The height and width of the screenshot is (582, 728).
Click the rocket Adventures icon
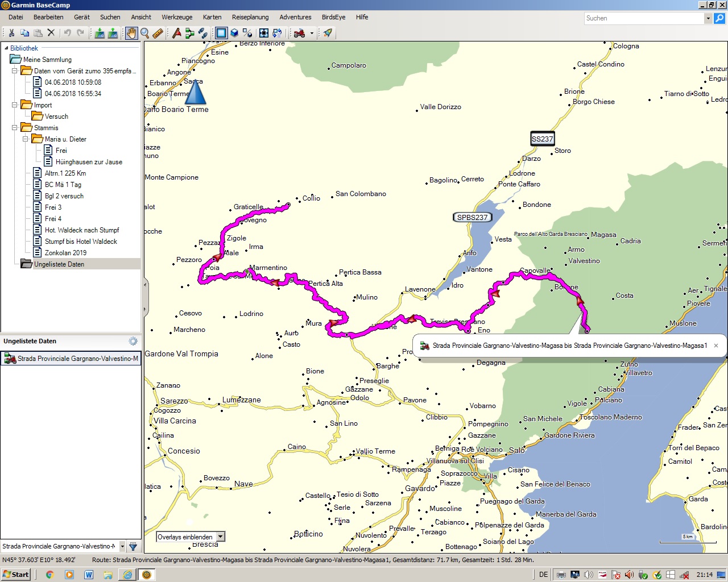328,33
